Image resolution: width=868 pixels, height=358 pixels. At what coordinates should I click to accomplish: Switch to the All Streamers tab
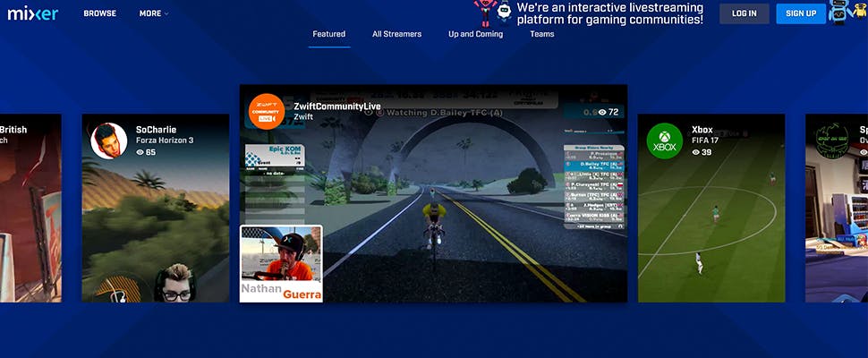click(x=397, y=34)
